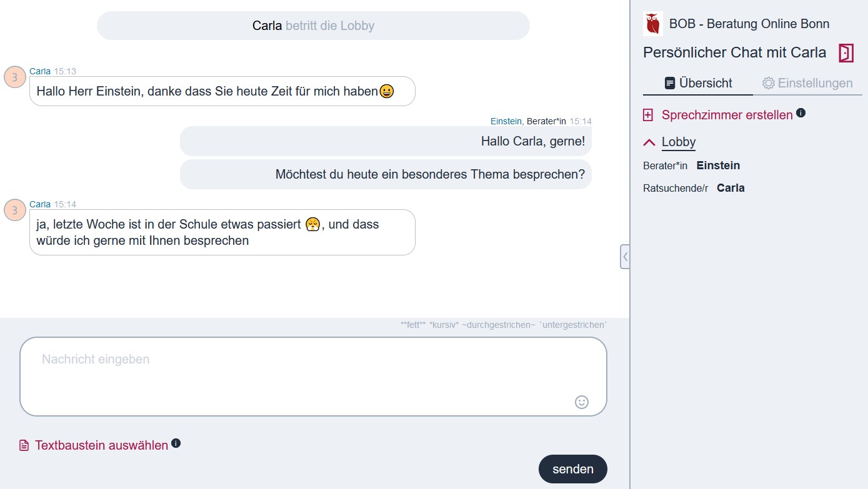
Task: Leave chat via the door exit icon
Action: 846,52
